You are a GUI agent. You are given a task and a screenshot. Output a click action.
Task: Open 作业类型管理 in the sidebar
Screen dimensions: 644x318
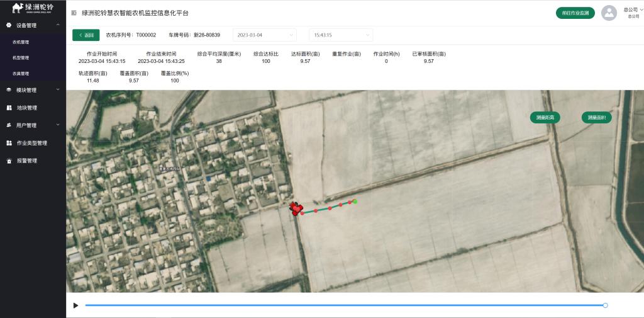(31, 143)
